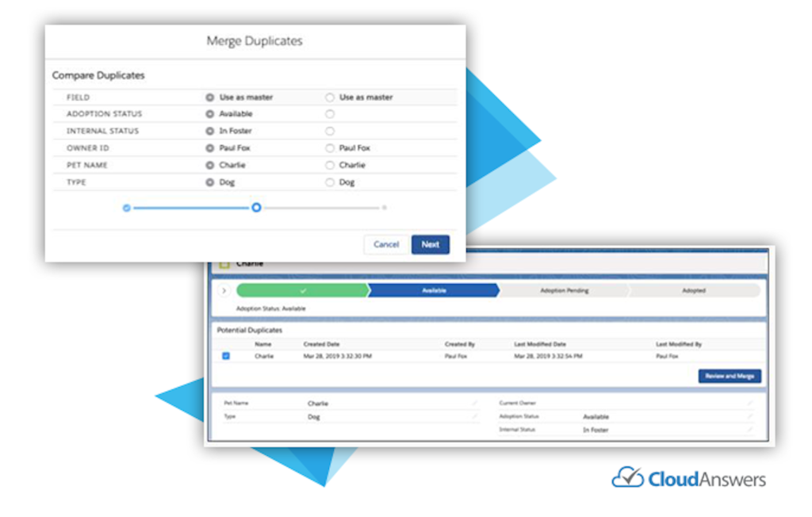Select first Dog radio for Type
The width and height of the screenshot is (812, 517).
pyautogui.click(x=210, y=182)
